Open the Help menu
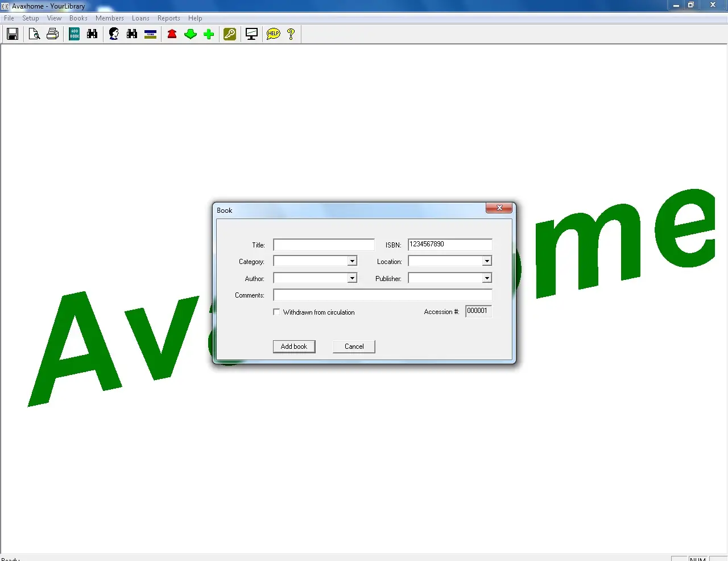Image resolution: width=728 pixels, height=561 pixels. 195,18
